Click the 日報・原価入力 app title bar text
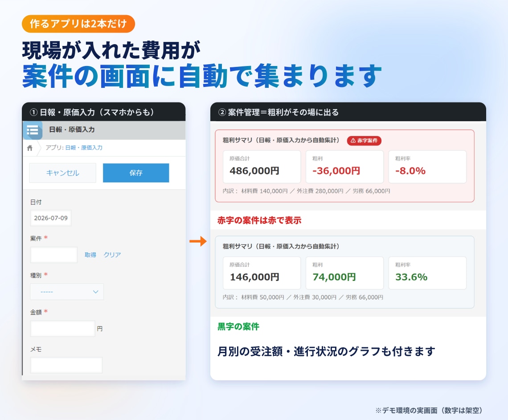This screenshot has width=508, height=420. coord(72,130)
